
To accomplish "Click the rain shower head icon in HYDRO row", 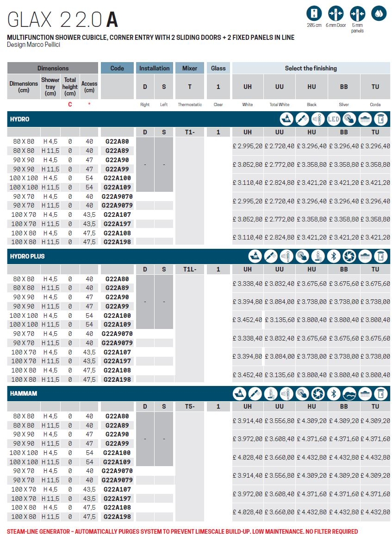I will pos(366,120).
